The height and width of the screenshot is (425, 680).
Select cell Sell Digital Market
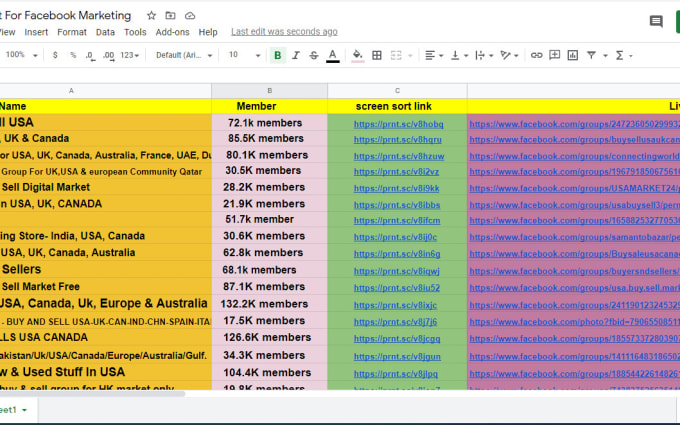point(105,187)
